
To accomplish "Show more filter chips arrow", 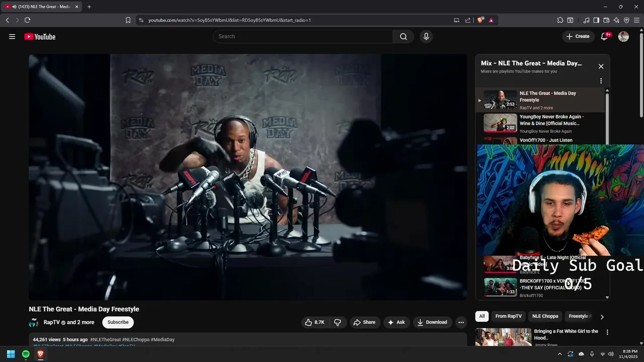I will (602, 317).
